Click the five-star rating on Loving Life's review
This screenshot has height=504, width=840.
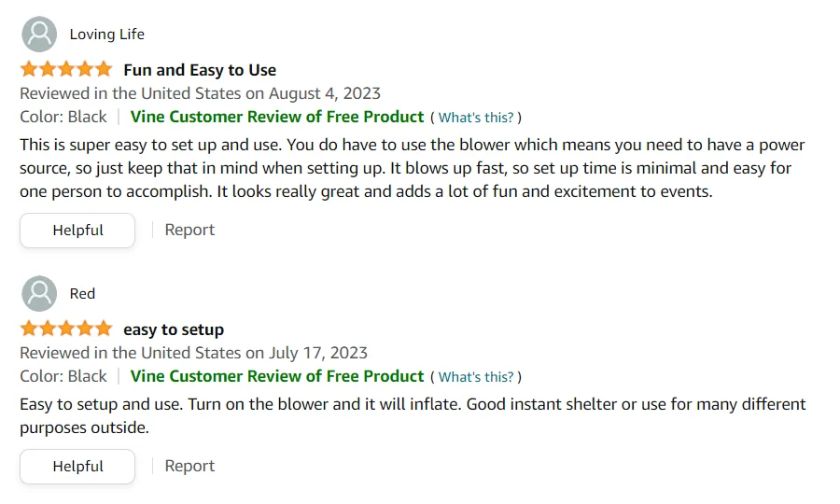(65, 70)
